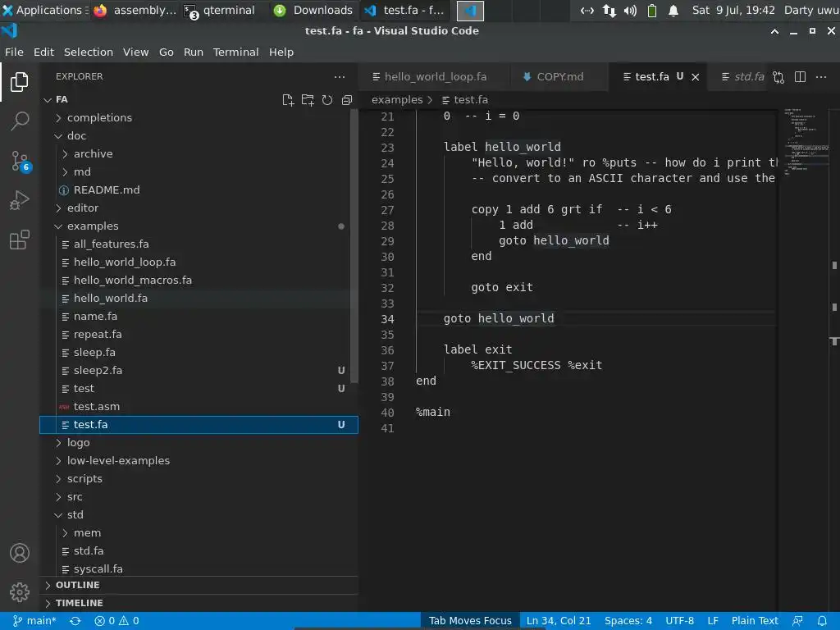Open the Selection menu
Image resolution: width=840 pixels, height=630 pixels.
(89, 52)
